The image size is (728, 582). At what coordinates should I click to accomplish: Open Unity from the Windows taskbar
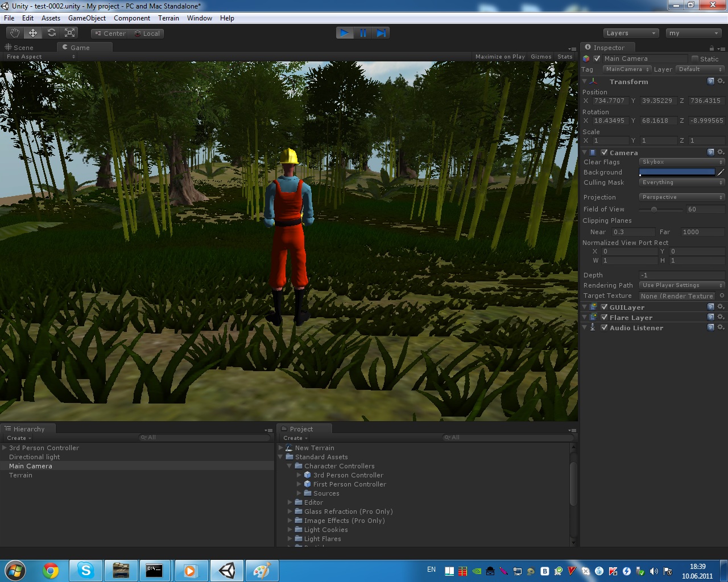227,570
